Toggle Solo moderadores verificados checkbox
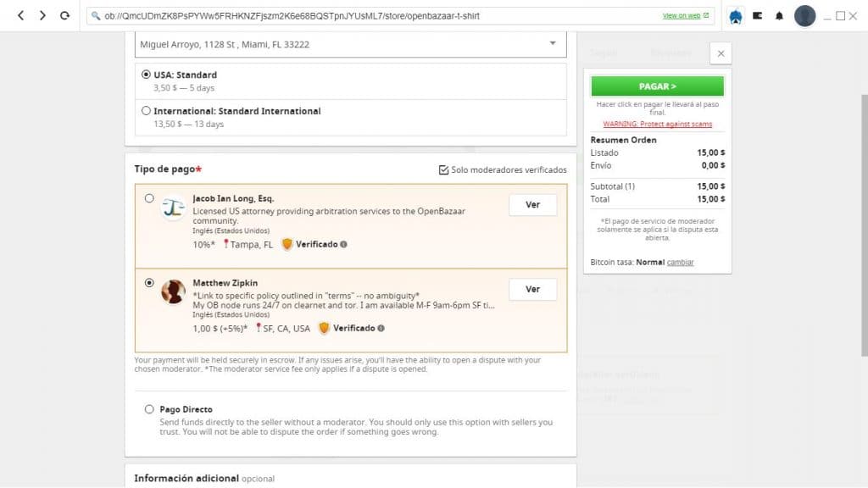This screenshot has width=868, height=488. click(x=443, y=169)
